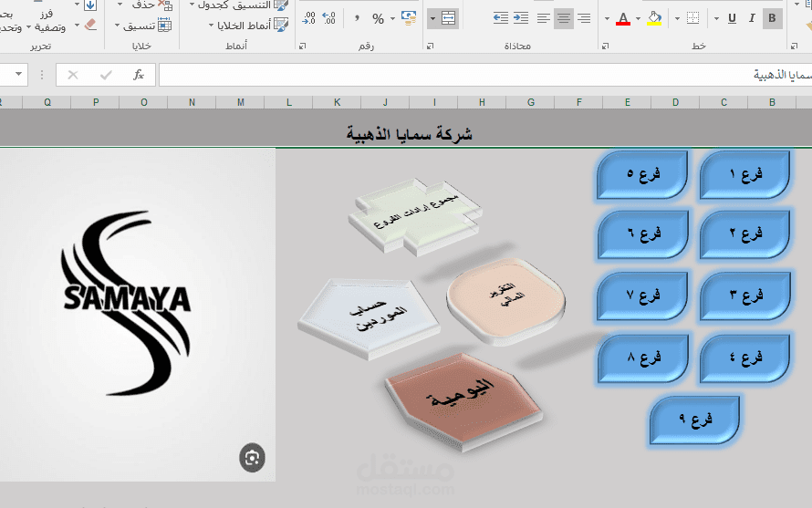The width and height of the screenshot is (812, 508).
Task: Open the Delete cells menu
Action: click(145, 5)
